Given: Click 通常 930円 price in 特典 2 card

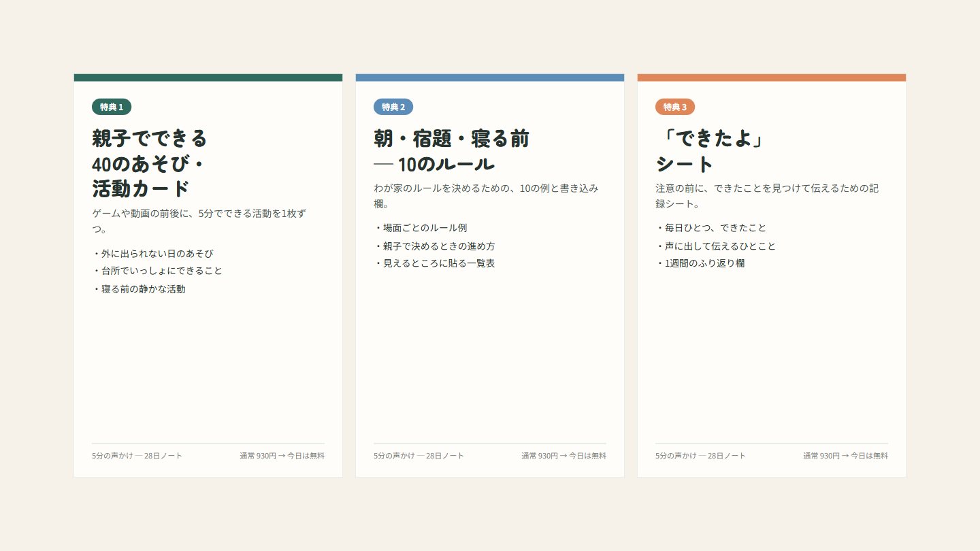Looking at the screenshot, I should point(563,456).
